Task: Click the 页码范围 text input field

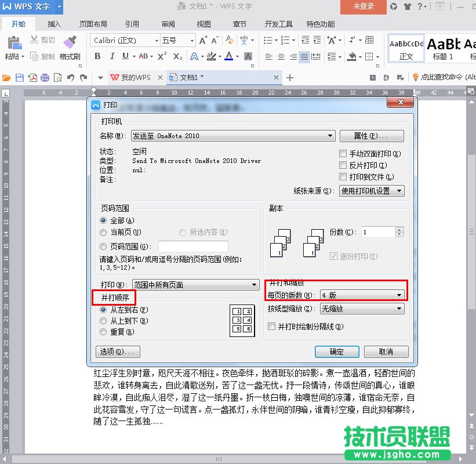Action: (193, 246)
